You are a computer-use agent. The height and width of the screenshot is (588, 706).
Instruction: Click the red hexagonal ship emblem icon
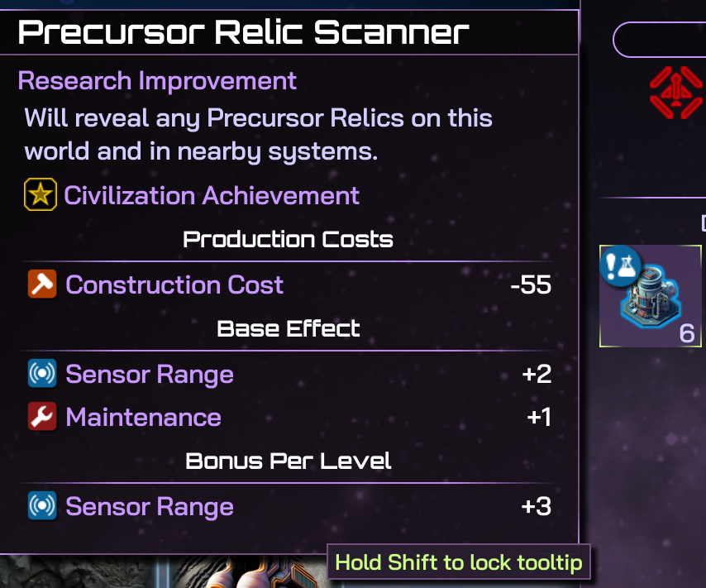[x=675, y=93]
